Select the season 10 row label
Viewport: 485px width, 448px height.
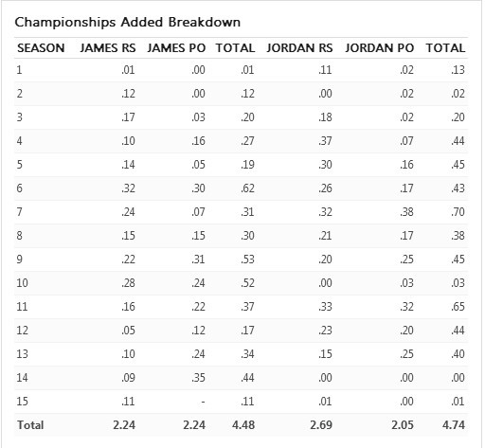(x=22, y=283)
